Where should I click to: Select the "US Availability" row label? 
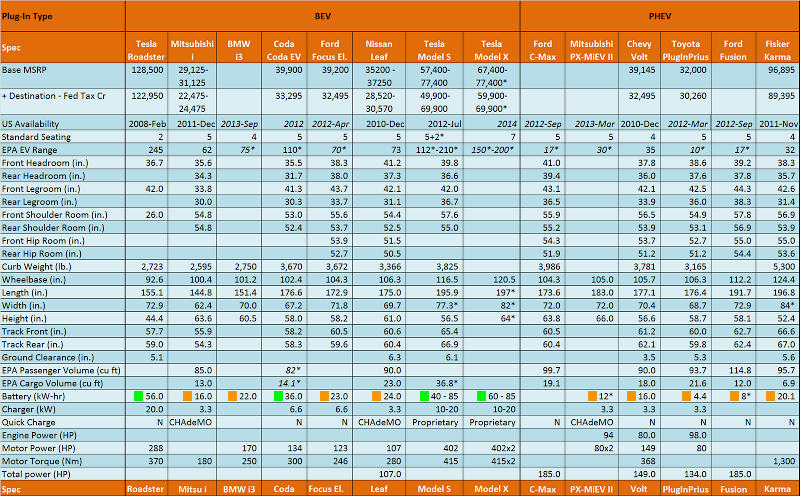30,124
